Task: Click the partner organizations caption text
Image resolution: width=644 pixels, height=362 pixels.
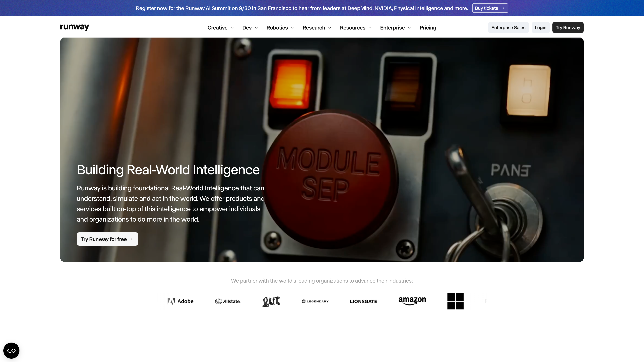Action: pyautogui.click(x=322, y=281)
